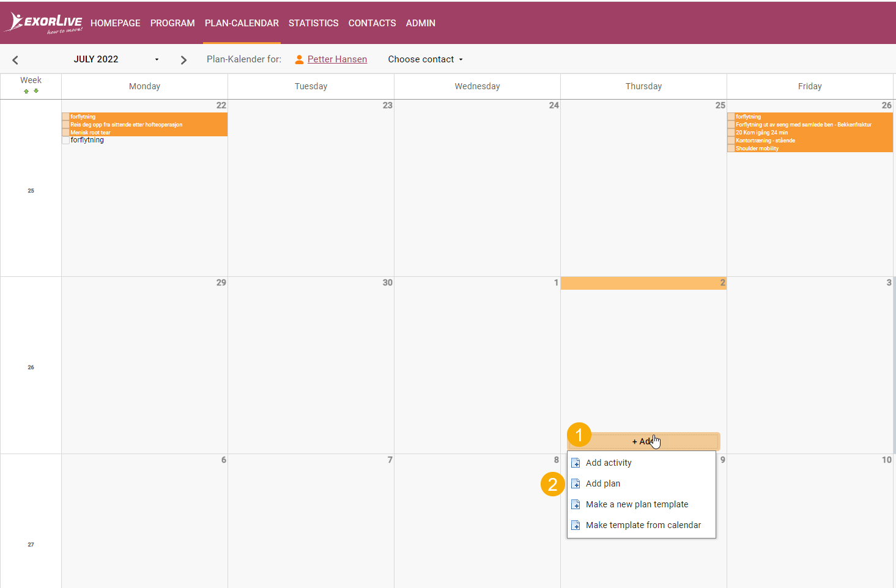This screenshot has height=588, width=896.
Task: Click the Week column header label
Action: (31, 80)
